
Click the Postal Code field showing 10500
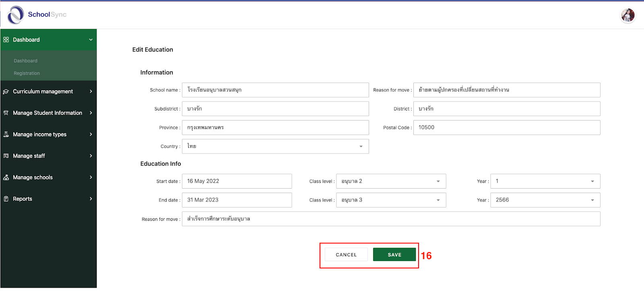pos(507,127)
